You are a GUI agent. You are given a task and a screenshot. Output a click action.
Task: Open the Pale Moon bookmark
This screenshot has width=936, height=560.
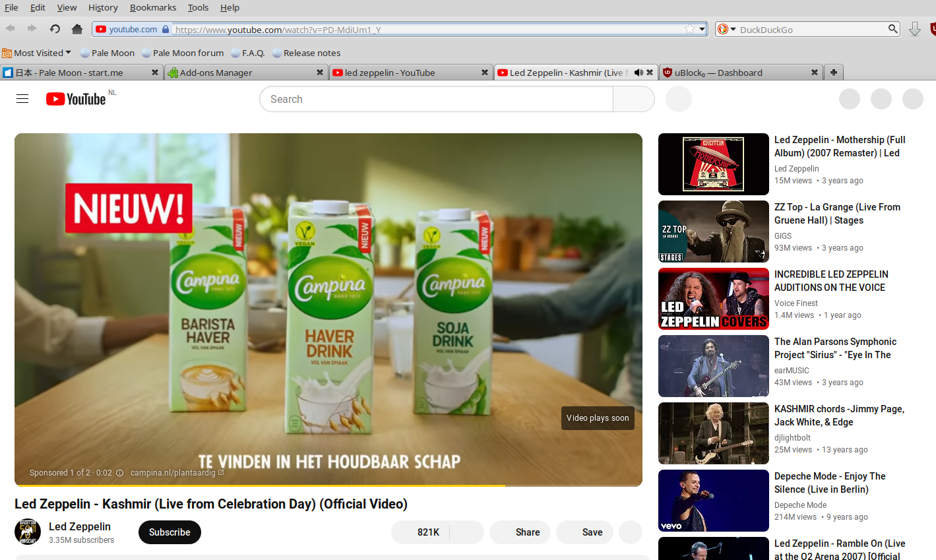click(x=107, y=53)
